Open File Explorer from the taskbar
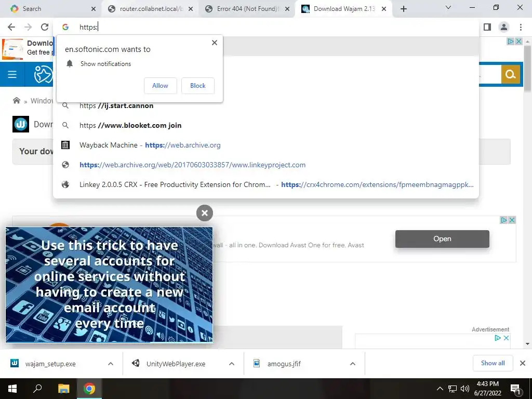 click(63, 389)
